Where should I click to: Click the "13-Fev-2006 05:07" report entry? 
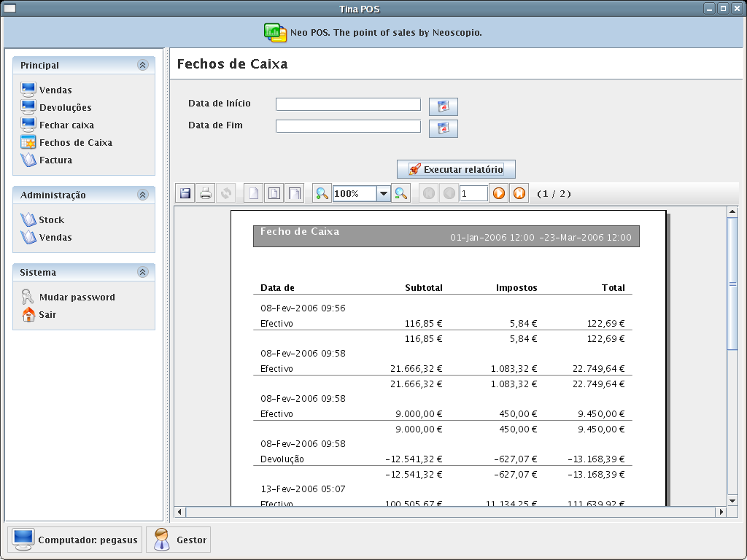pyautogui.click(x=303, y=489)
